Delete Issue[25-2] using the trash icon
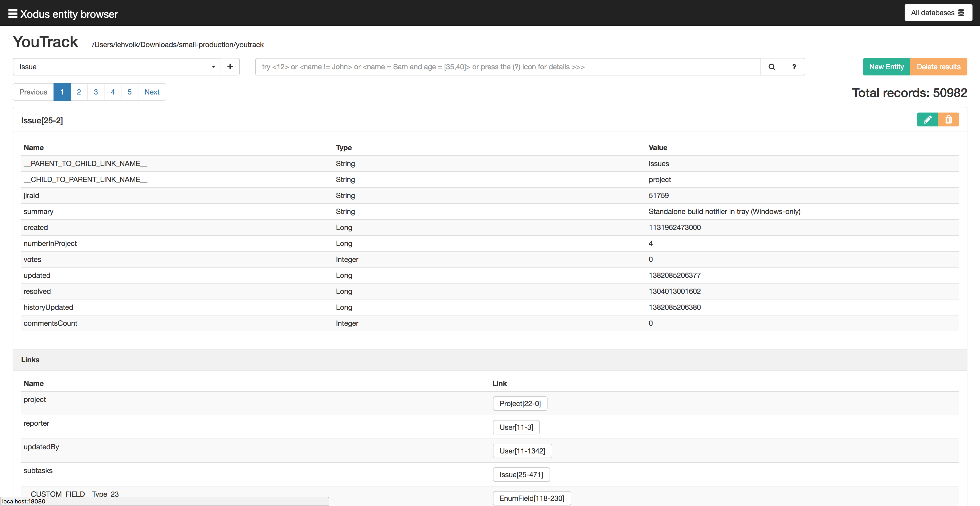 coord(948,119)
